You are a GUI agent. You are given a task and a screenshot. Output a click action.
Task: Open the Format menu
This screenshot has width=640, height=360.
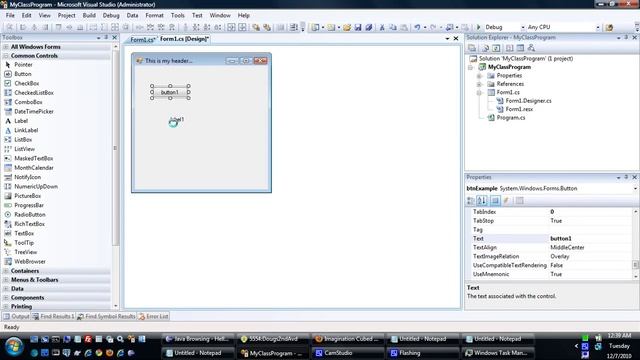point(154,16)
